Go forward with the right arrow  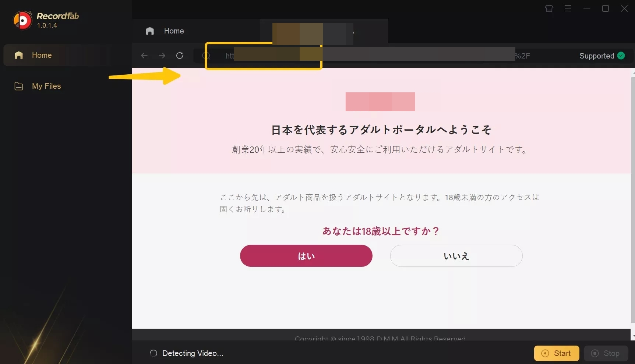click(162, 56)
